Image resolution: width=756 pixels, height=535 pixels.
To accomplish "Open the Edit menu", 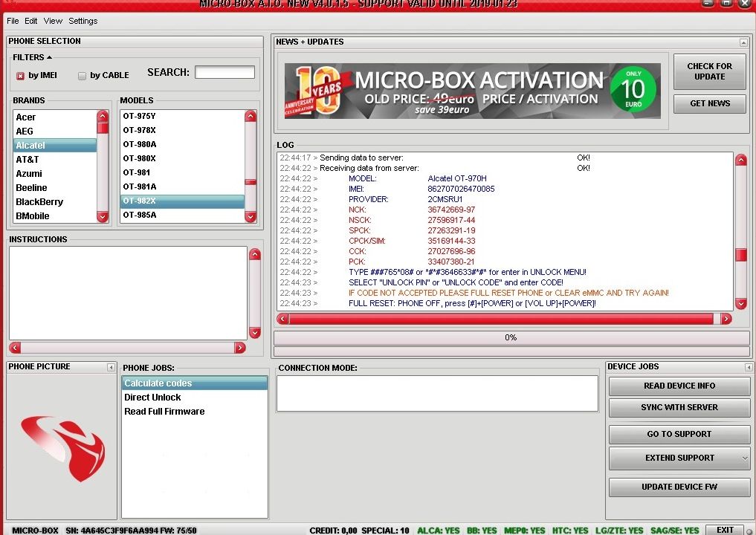I will [31, 21].
